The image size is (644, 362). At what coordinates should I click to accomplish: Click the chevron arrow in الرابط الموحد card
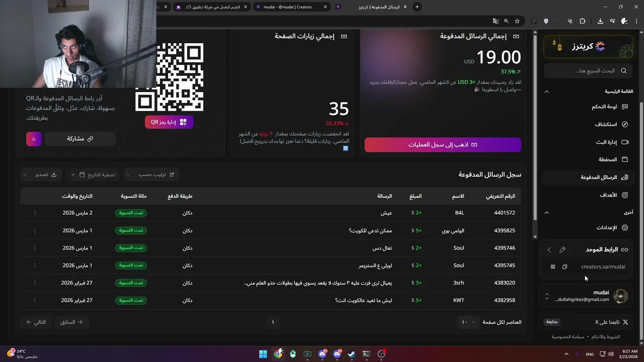pyautogui.click(x=549, y=249)
